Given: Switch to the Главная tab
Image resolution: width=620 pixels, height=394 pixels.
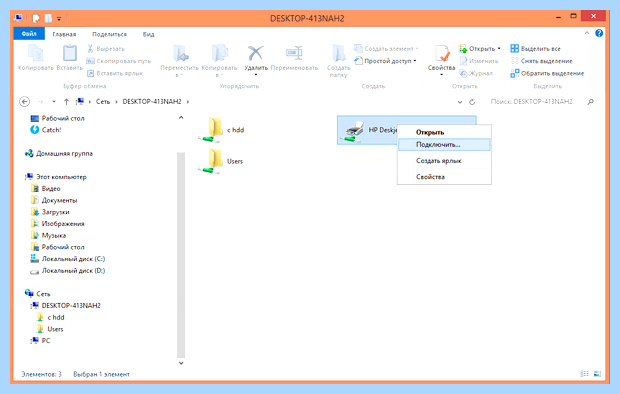Looking at the screenshot, I should 64,34.
